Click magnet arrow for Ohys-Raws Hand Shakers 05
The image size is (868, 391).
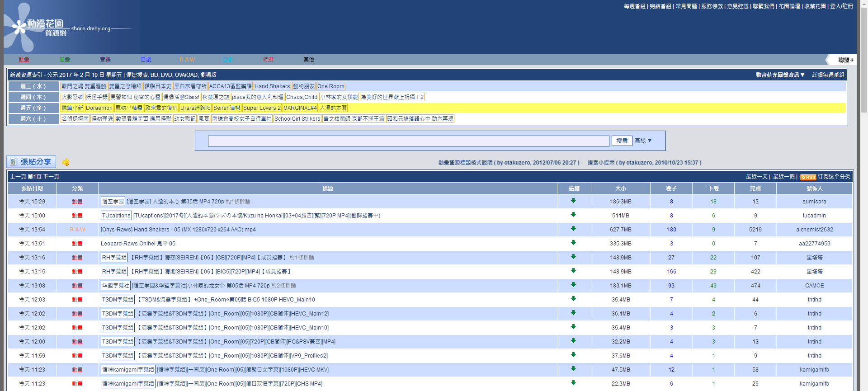coord(573,229)
